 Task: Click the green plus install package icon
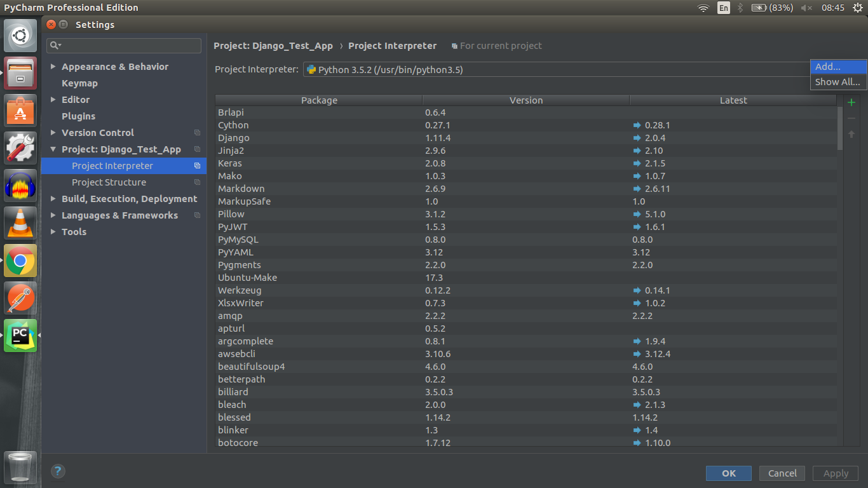click(851, 102)
